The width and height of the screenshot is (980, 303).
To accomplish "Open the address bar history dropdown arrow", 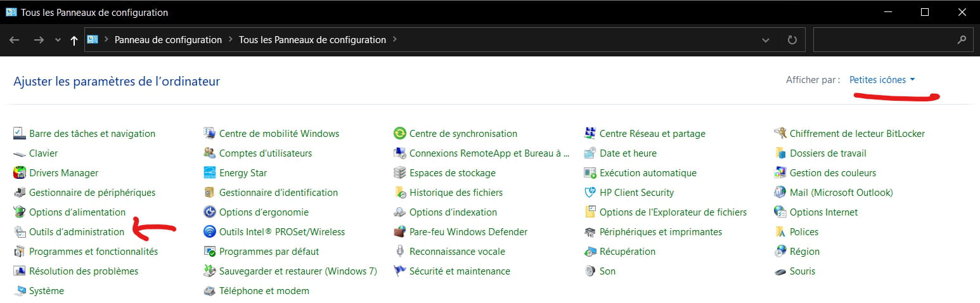I will coord(766,40).
